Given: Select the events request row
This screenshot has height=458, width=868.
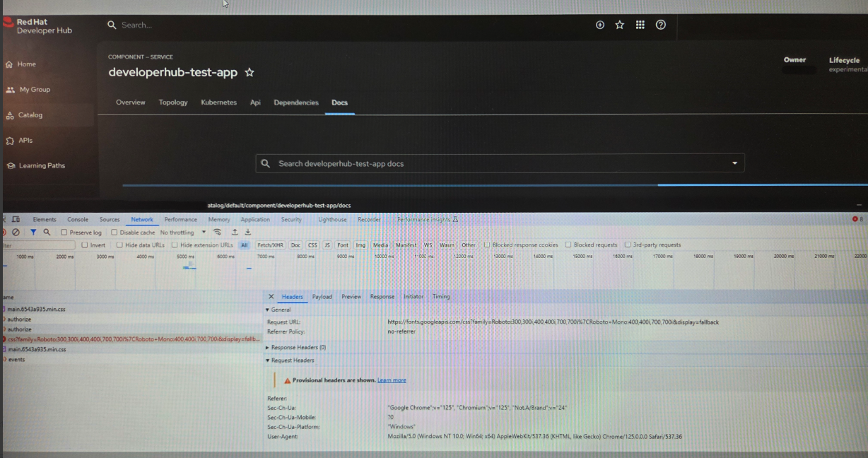Looking at the screenshot, I should coord(131,360).
